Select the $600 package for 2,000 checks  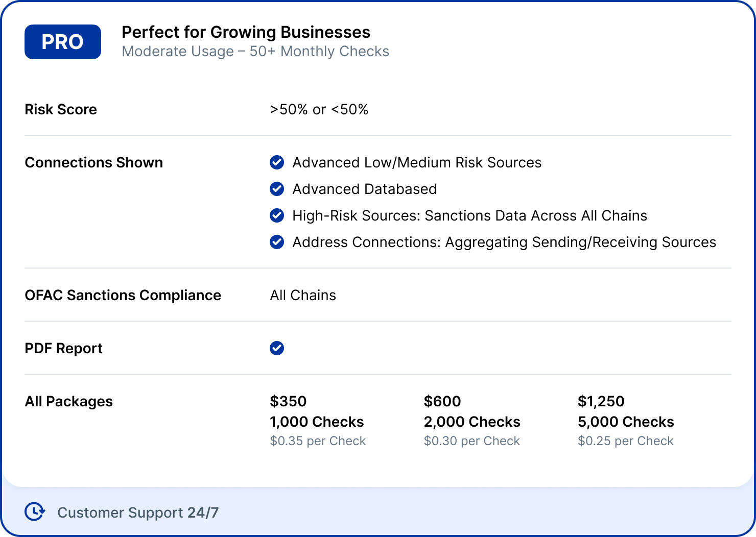pos(471,421)
